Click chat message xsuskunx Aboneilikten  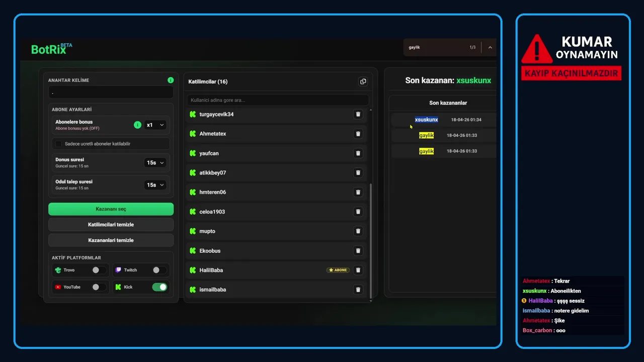551,291
